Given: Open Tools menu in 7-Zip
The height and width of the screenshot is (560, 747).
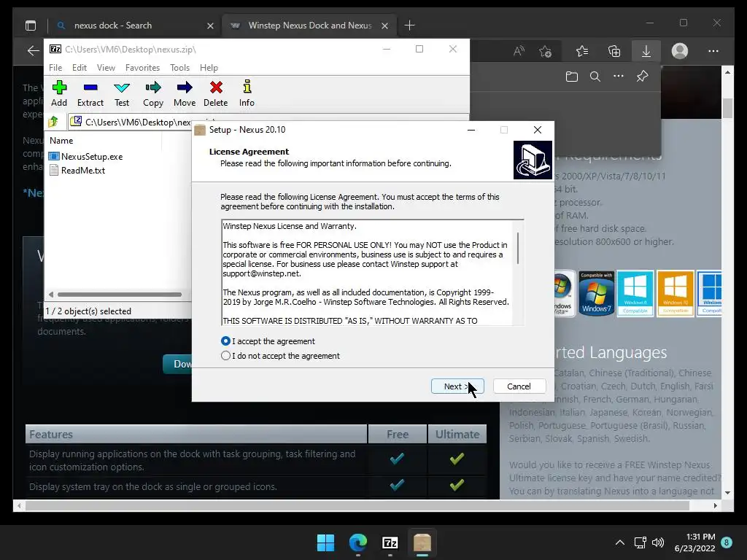Looking at the screenshot, I should pos(179,68).
